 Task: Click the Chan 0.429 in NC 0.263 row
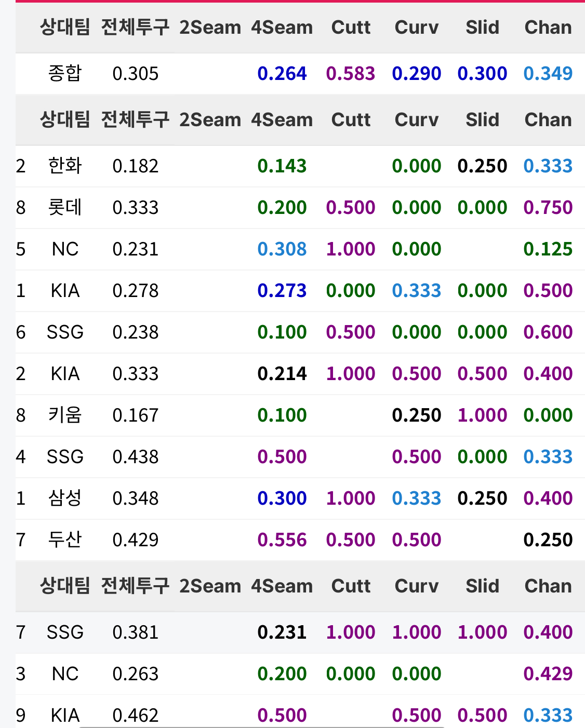(x=548, y=674)
